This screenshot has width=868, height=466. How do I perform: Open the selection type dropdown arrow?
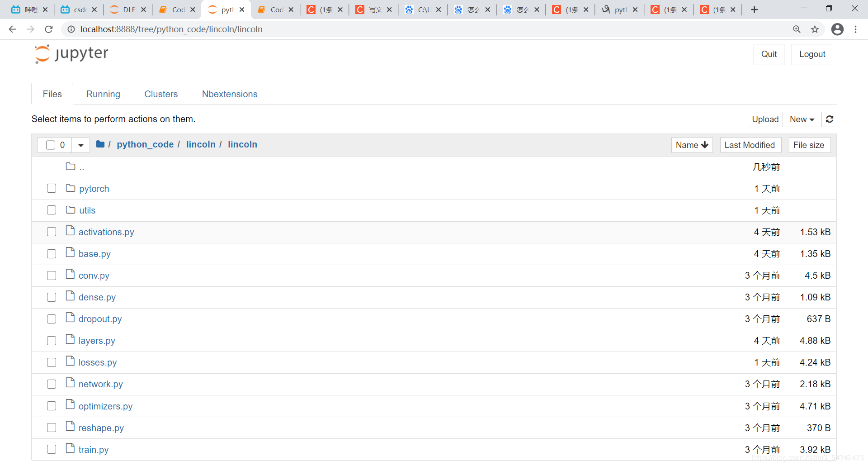tap(81, 145)
